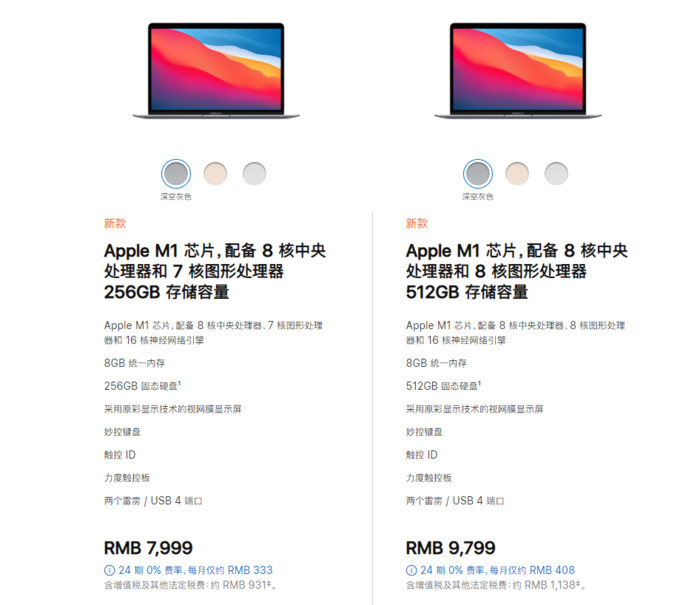Choose gold color swatch on 512GB MacBook
700x605 pixels.
[x=517, y=174]
